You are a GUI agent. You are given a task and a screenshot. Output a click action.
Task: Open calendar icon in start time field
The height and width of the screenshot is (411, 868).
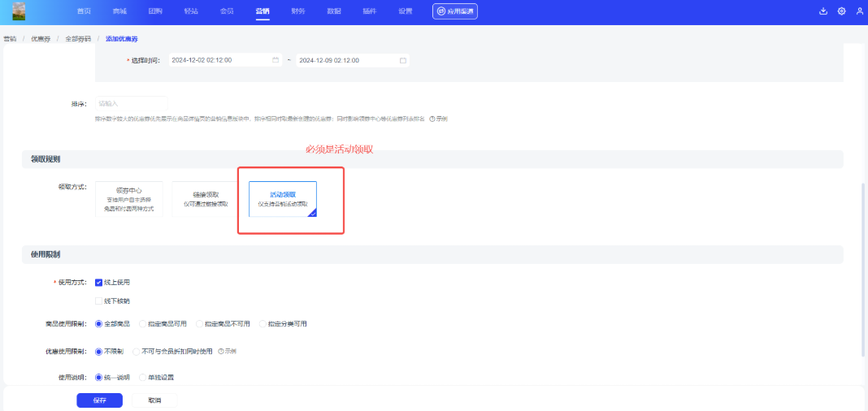point(276,60)
